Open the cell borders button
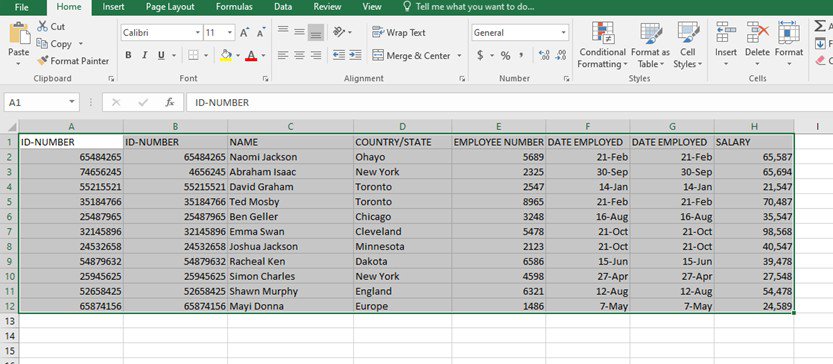The width and height of the screenshot is (833, 364). coord(194,55)
